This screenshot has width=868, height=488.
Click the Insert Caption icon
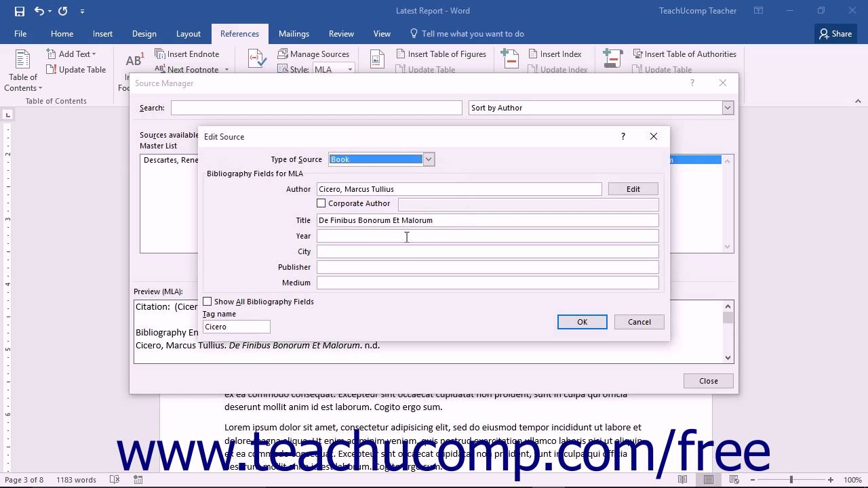point(377,59)
